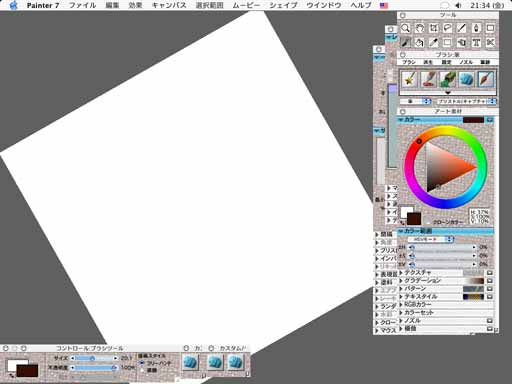Open the Apple menu
This screenshot has height=384, width=512.
pos(13,5)
